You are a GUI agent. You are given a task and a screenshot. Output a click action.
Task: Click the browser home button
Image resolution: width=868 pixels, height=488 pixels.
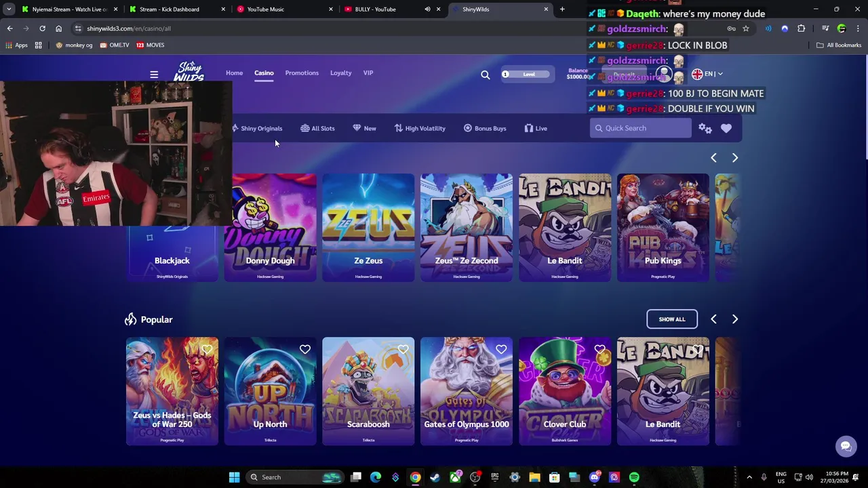[58, 28]
